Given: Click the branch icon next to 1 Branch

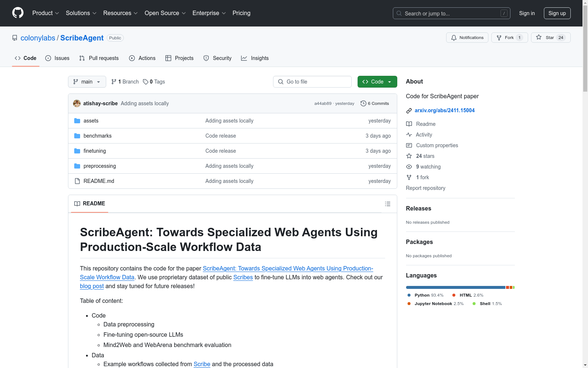Looking at the screenshot, I should 114,82.
